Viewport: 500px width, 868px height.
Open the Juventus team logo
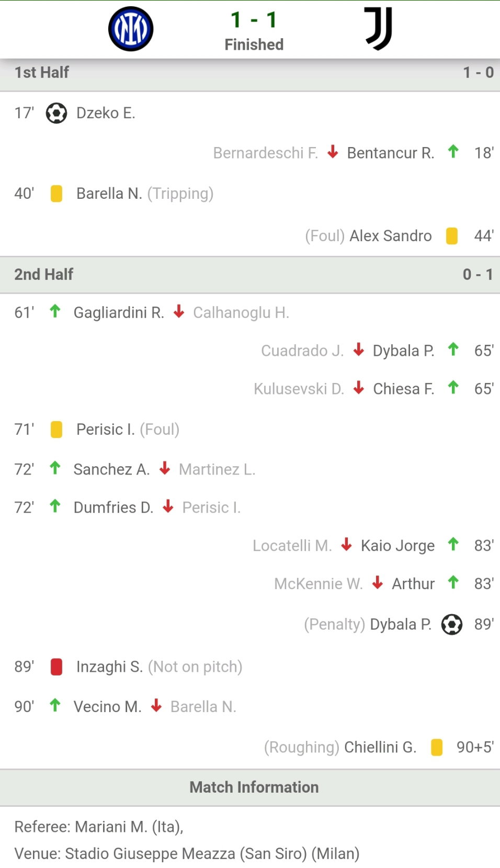(x=378, y=29)
